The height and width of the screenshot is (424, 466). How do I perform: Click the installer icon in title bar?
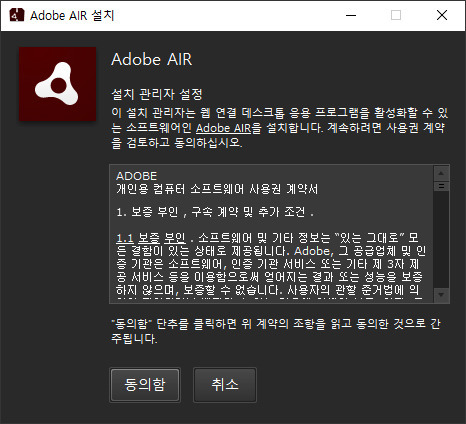(x=17, y=15)
